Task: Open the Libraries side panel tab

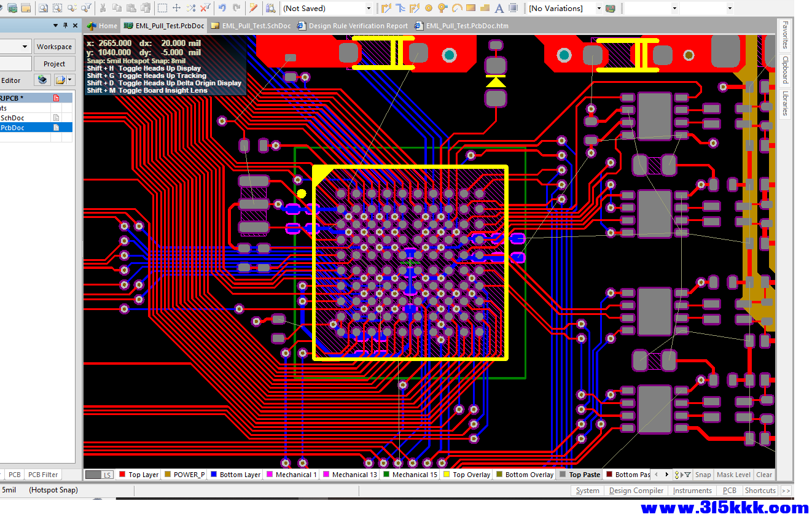Action: point(785,103)
